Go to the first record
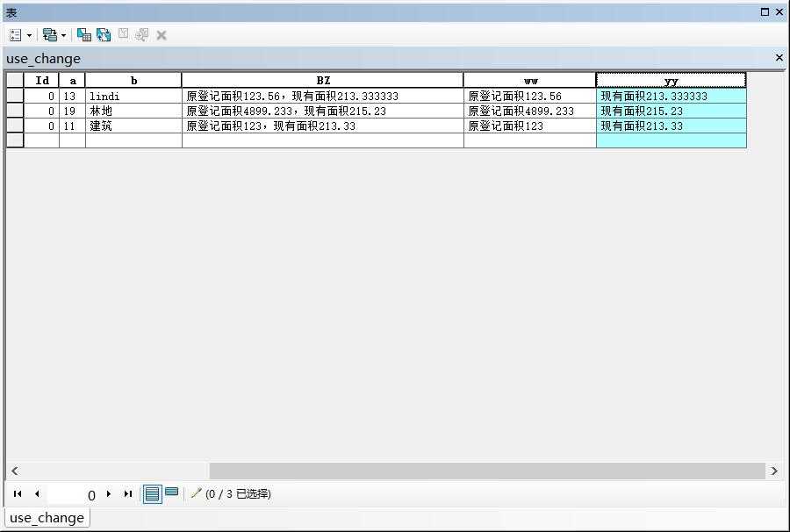 [x=18, y=493]
